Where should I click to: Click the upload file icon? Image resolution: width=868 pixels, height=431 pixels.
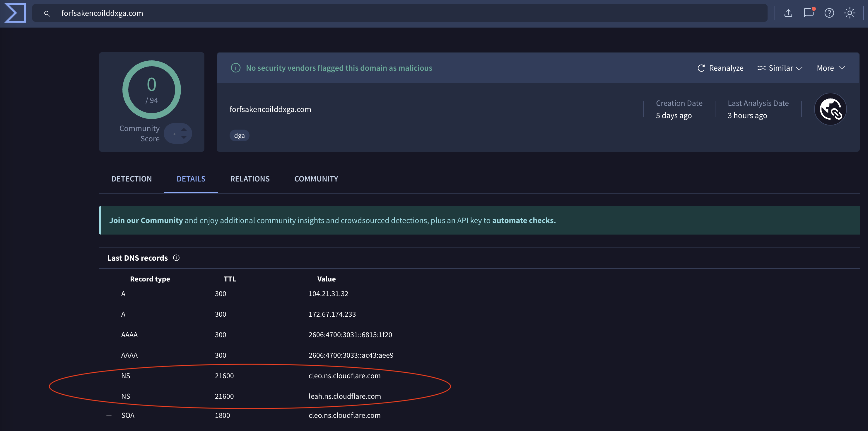[788, 13]
